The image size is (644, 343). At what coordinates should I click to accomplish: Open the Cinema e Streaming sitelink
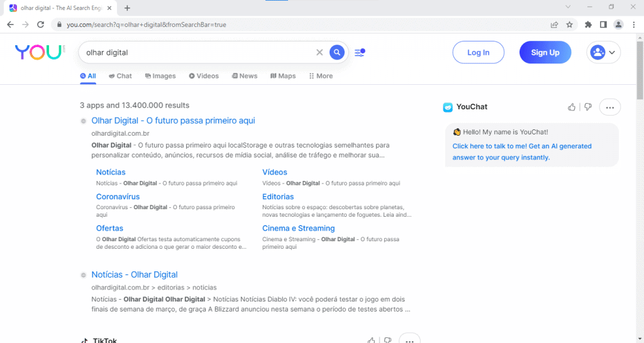point(299,228)
